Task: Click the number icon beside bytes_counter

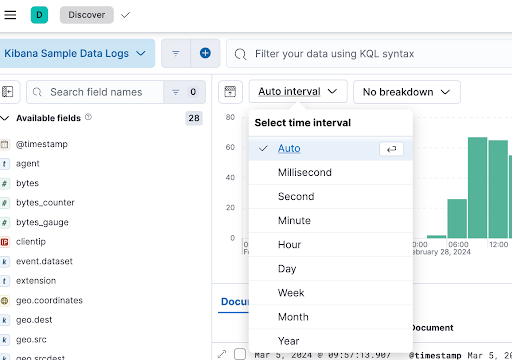Action: coord(4,203)
